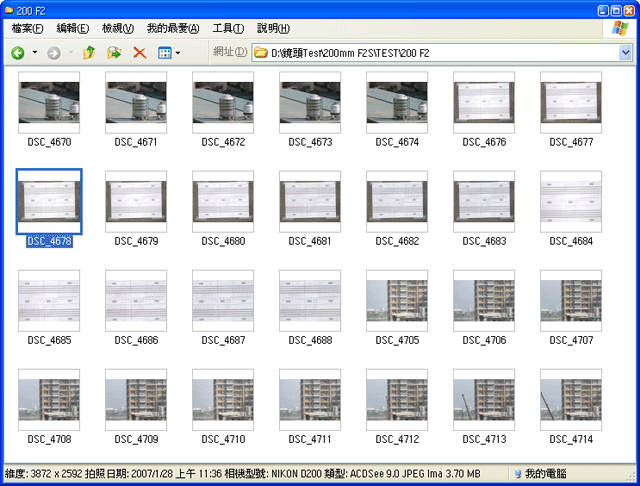Click the file name label DSC_4705
The width and height of the screenshot is (640, 486).
coord(397,340)
